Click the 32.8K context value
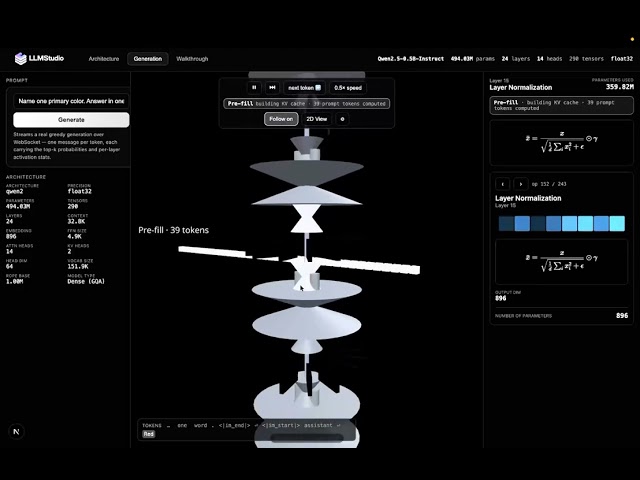The height and width of the screenshot is (480, 640). pyautogui.click(x=76, y=221)
